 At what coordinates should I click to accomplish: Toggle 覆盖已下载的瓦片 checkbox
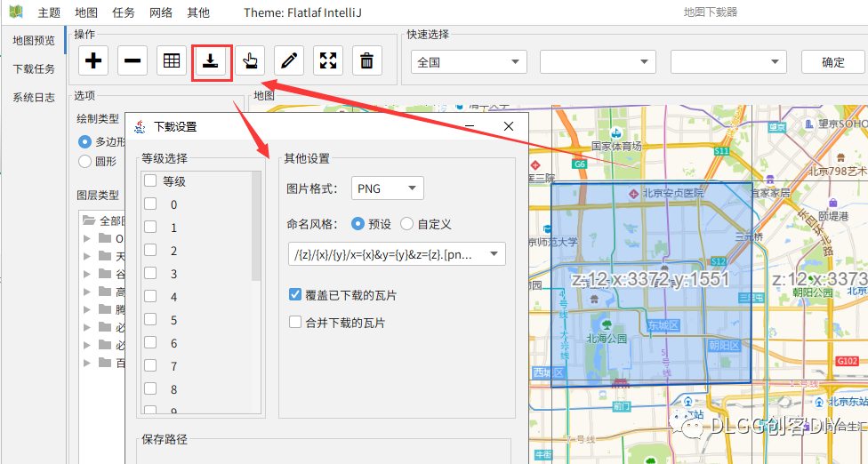pos(295,295)
